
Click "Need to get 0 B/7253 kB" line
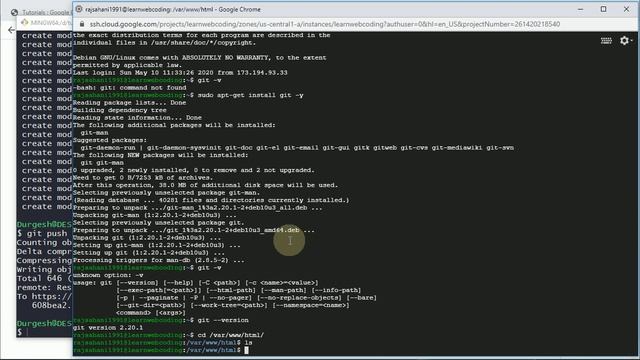tap(143, 178)
